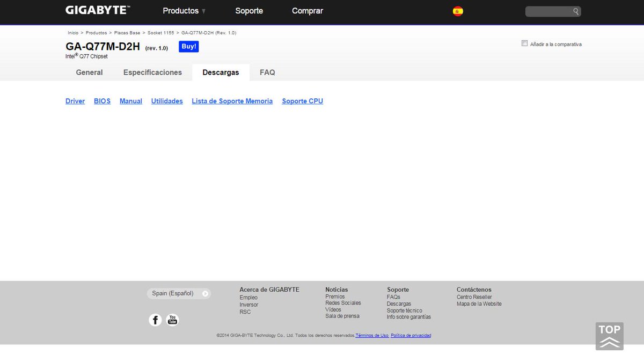Open the Manual downloads link

pyautogui.click(x=131, y=101)
